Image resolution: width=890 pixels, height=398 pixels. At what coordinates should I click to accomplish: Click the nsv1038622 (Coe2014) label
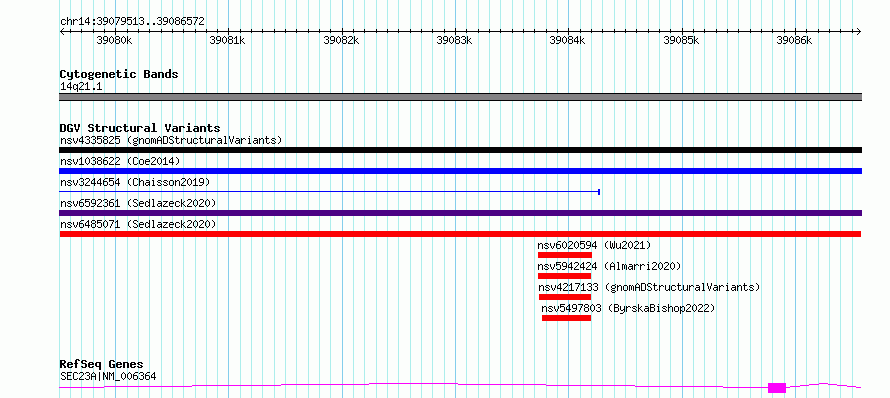[120, 161]
